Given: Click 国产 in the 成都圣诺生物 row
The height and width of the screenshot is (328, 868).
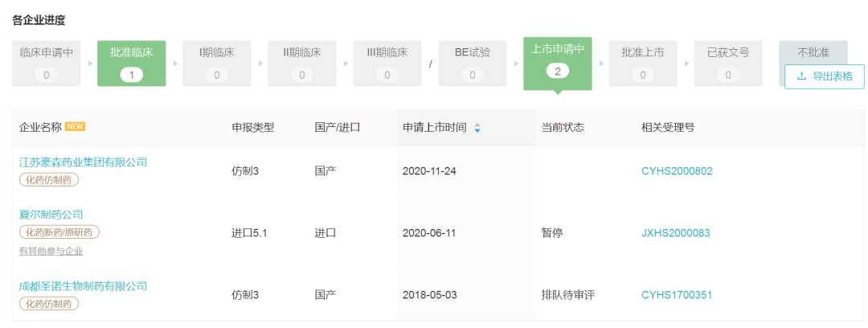Looking at the screenshot, I should [x=325, y=295].
